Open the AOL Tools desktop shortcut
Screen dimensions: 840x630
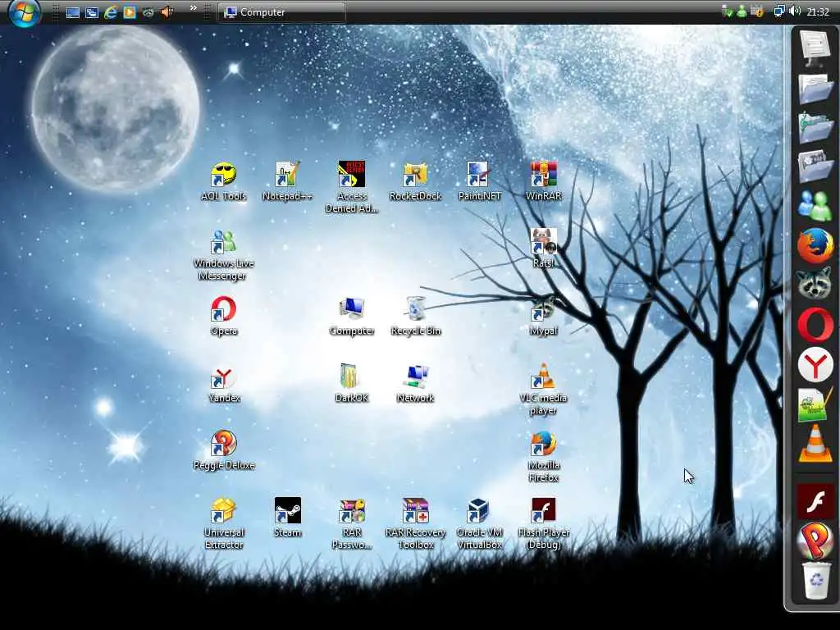point(223,181)
